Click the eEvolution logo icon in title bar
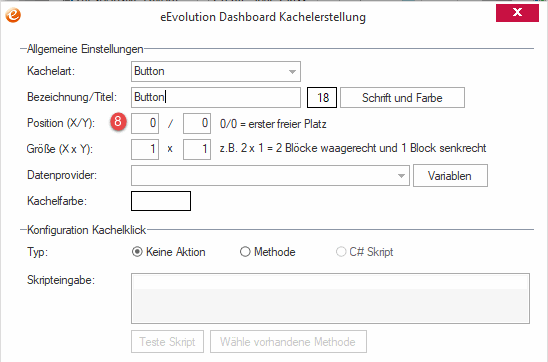 pos(13,15)
